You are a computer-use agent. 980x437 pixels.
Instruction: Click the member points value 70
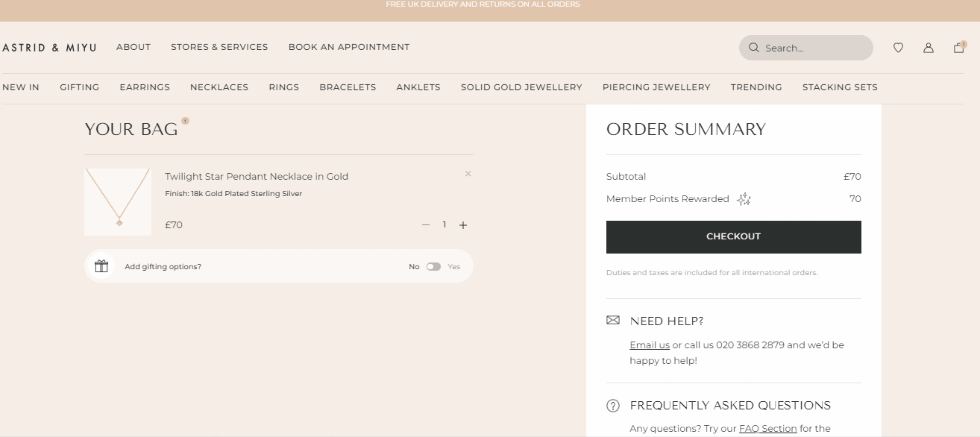(x=855, y=199)
